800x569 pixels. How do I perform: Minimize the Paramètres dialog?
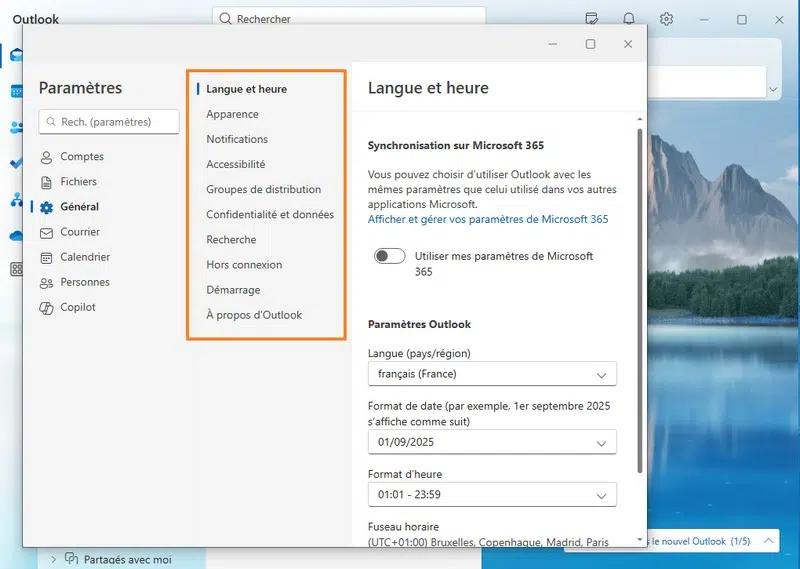click(x=553, y=44)
